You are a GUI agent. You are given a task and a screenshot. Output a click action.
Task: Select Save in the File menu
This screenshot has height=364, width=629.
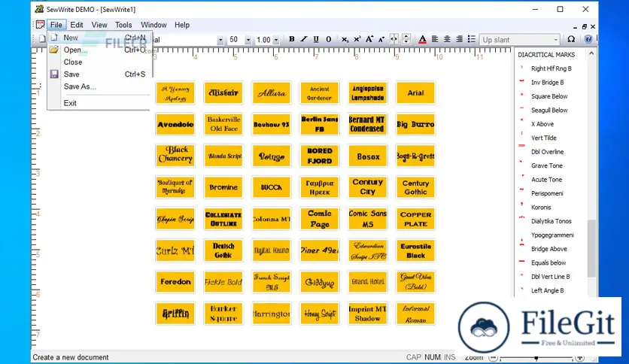tap(99, 74)
